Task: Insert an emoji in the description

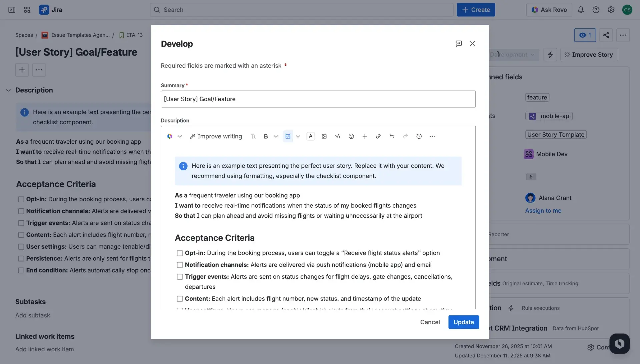Action: [x=351, y=136]
